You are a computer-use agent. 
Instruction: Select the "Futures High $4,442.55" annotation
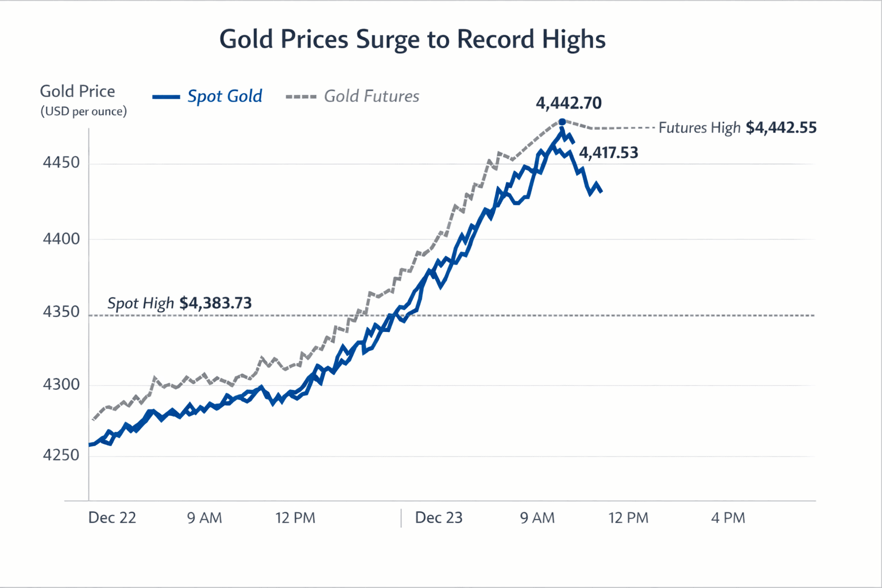click(737, 127)
